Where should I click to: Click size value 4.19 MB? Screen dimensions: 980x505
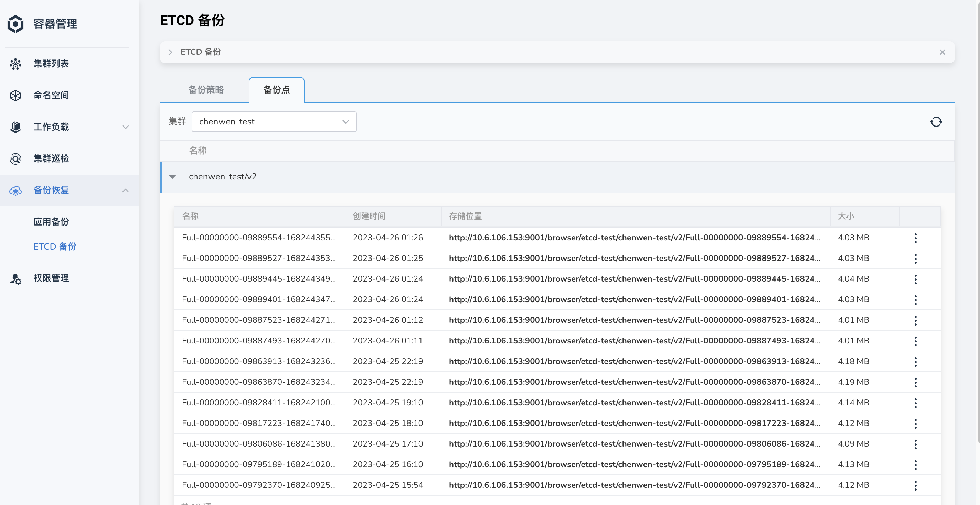pyautogui.click(x=853, y=382)
